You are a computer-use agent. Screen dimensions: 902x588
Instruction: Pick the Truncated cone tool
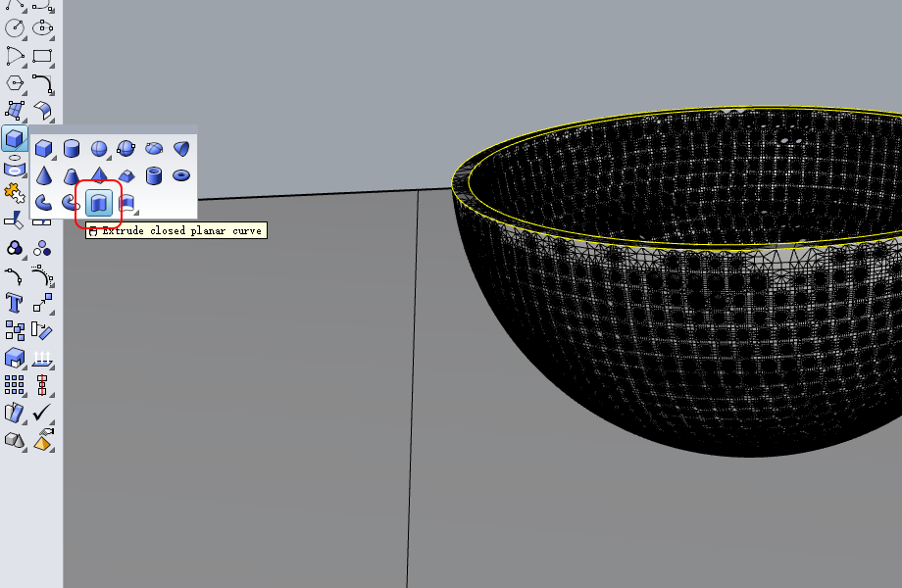[72, 175]
